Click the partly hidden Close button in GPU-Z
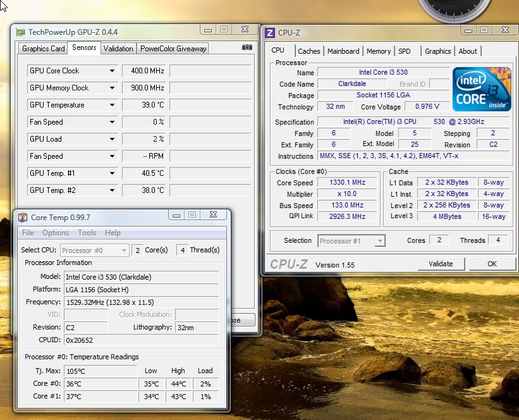Viewport: 519px width, 420px height. coord(243,320)
